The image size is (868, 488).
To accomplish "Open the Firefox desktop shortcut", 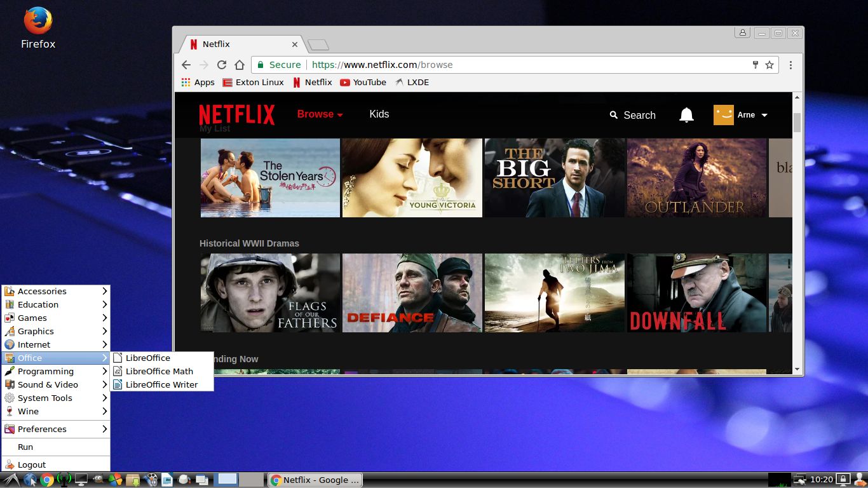I will tap(38, 28).
